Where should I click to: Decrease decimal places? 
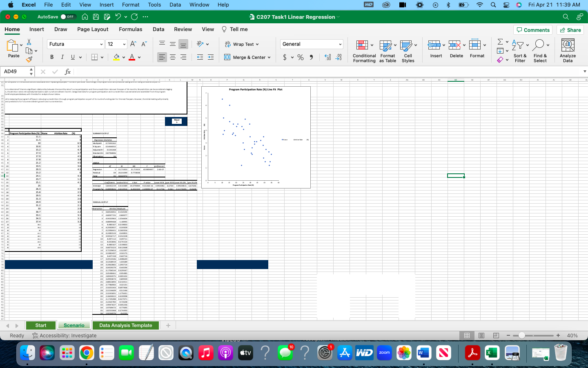339,58
